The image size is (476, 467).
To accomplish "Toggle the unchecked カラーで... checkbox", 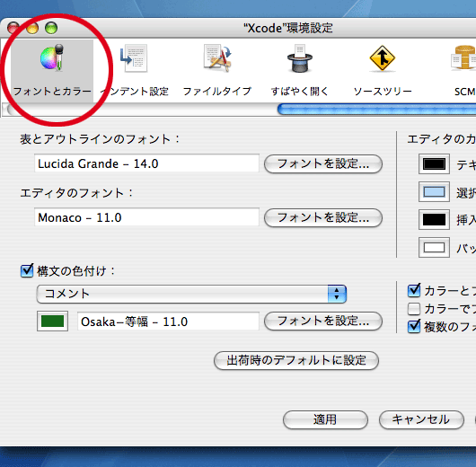I will pos(414,309).
